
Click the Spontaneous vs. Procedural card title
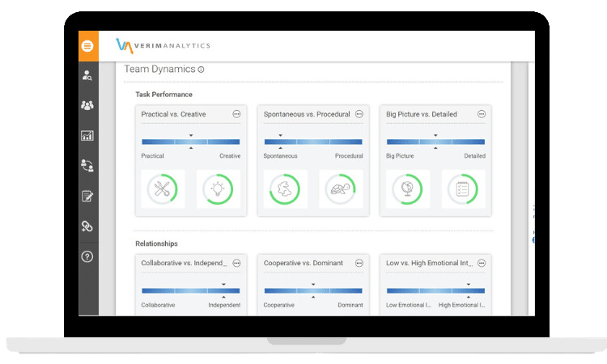(307, 115)
